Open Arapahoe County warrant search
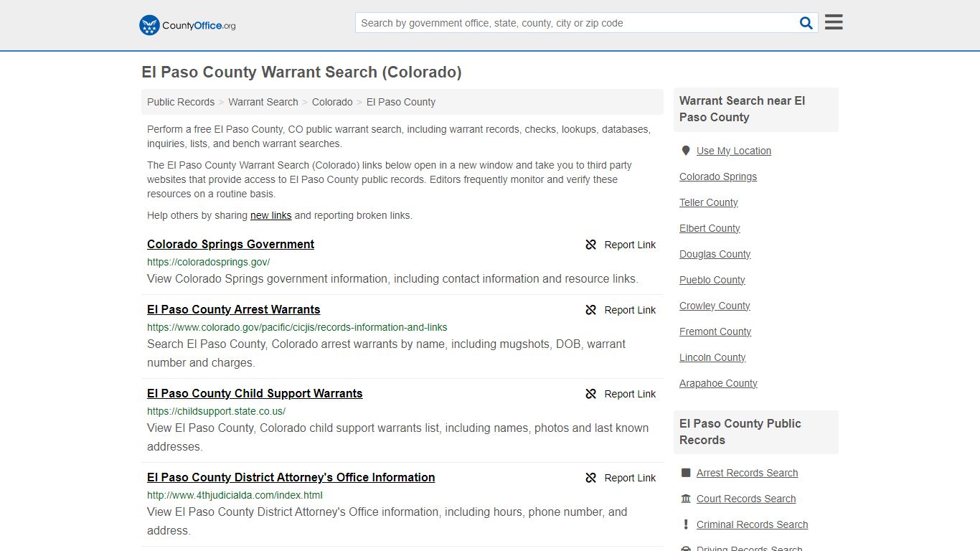Viewport: 980px width, 551px height. tap(718, 383)
